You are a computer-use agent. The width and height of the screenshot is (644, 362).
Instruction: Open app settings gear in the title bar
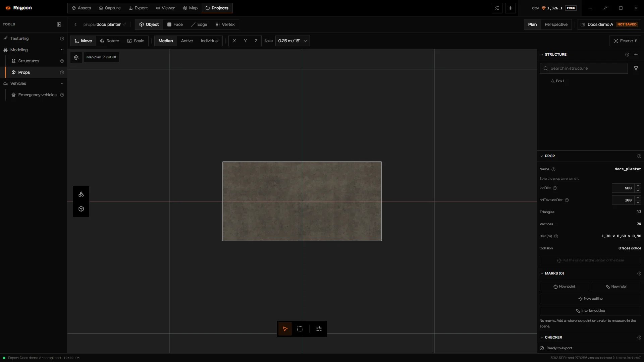coord(511,8)
